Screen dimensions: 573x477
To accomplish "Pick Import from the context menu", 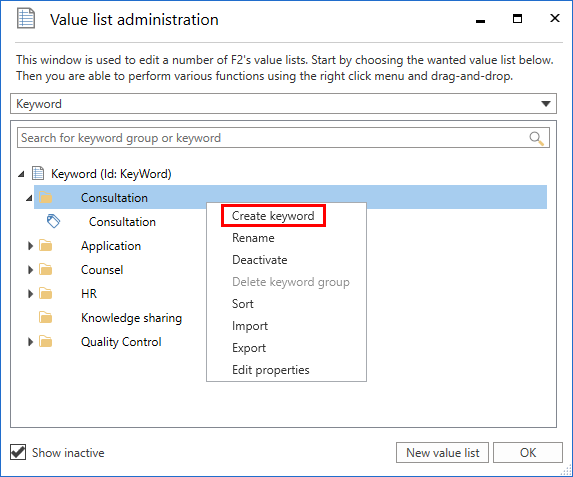I will [250, 326].
